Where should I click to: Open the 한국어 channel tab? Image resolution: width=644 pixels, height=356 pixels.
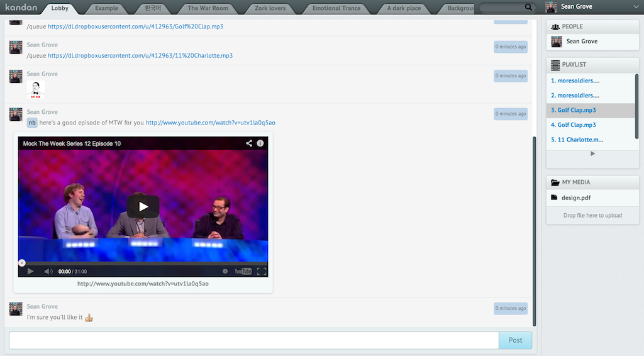pyautogui.click(x=153, y=8)
